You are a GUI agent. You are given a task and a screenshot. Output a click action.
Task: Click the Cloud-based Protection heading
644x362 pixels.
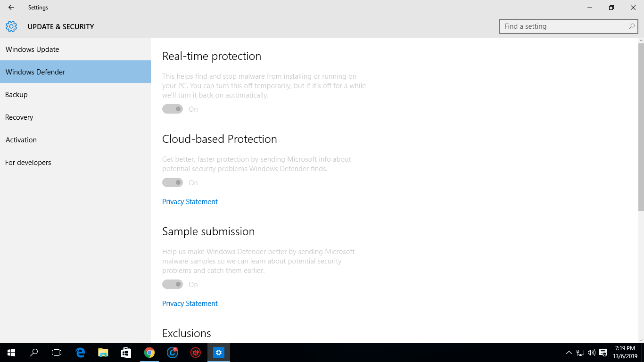coord(220,139)
